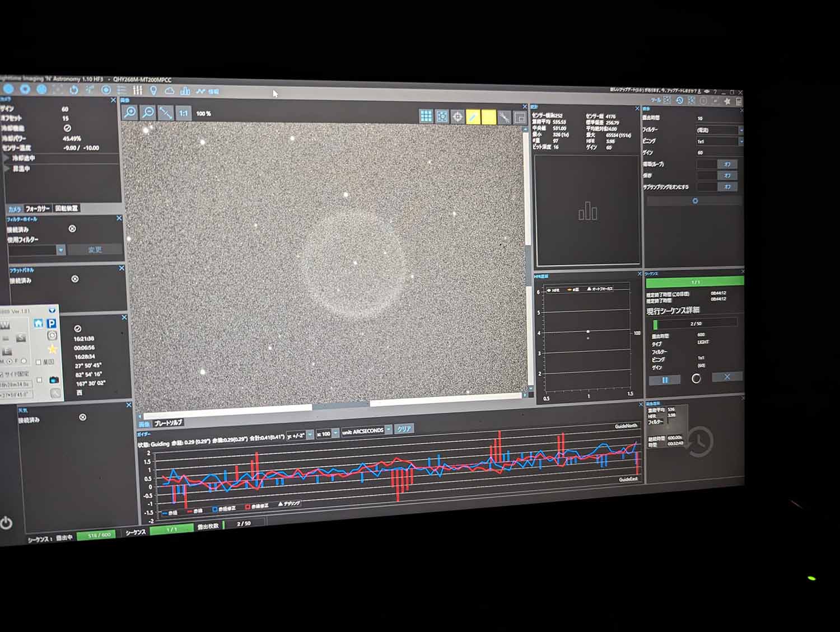
Task: Click the クリア button in the guider panel
Action: click(404, 429)
